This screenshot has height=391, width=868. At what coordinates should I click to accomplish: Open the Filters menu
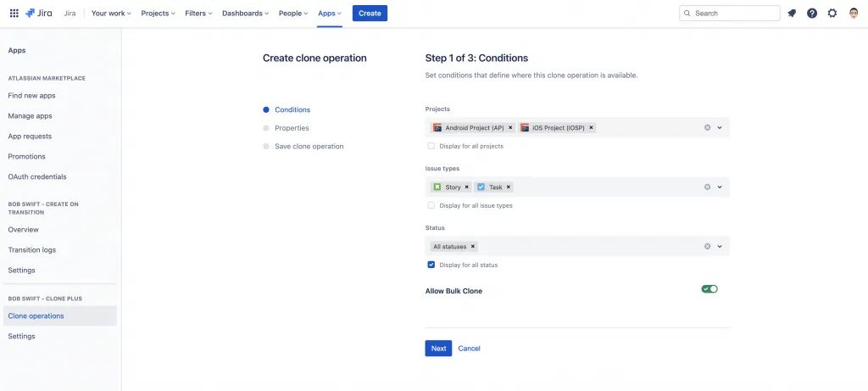[x=199, y=14]
